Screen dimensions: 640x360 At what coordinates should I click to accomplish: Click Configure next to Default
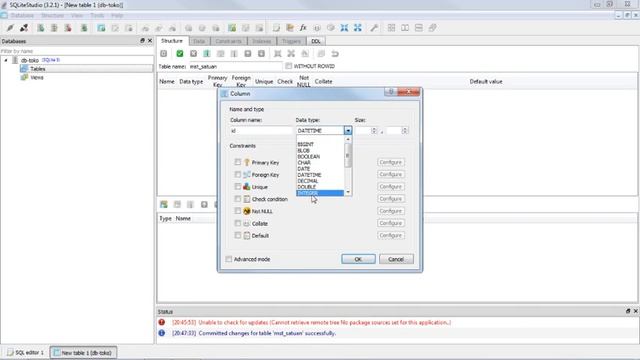[391, 236]
